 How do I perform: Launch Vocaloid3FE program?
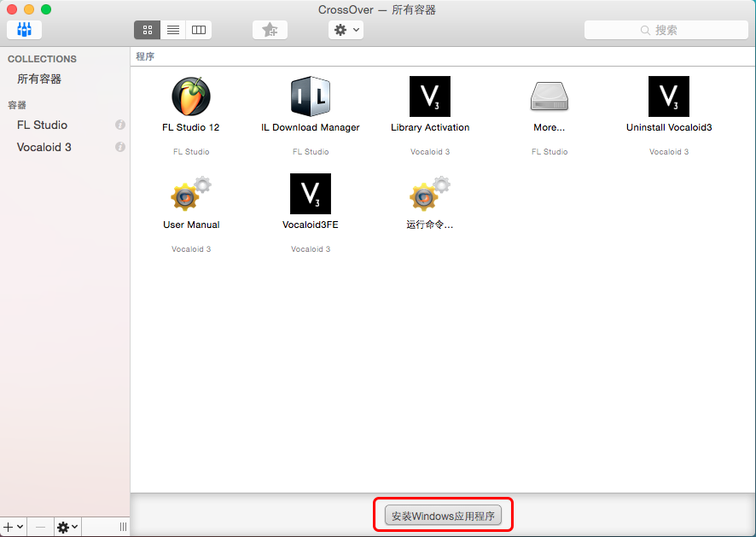click(311, 194)
